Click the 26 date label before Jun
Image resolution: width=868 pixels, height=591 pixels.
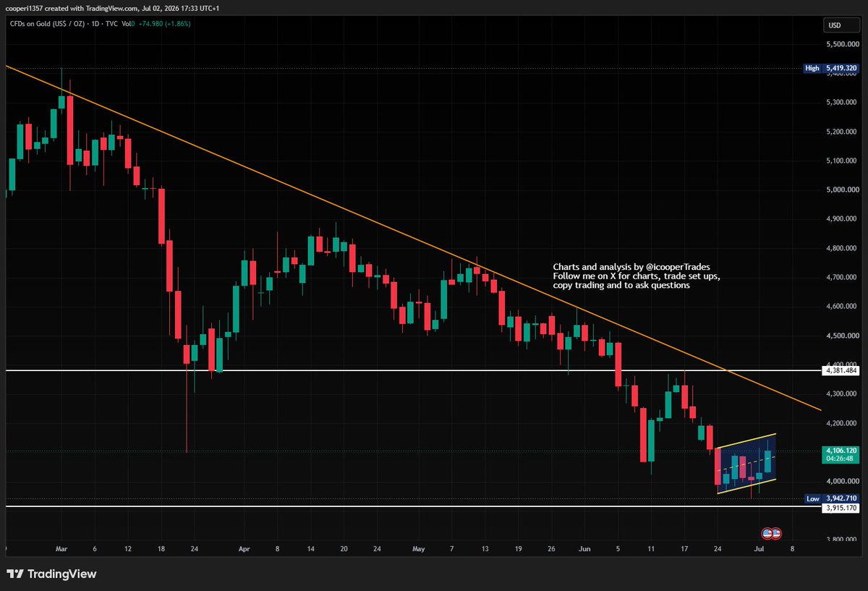[x=551, y=549]
